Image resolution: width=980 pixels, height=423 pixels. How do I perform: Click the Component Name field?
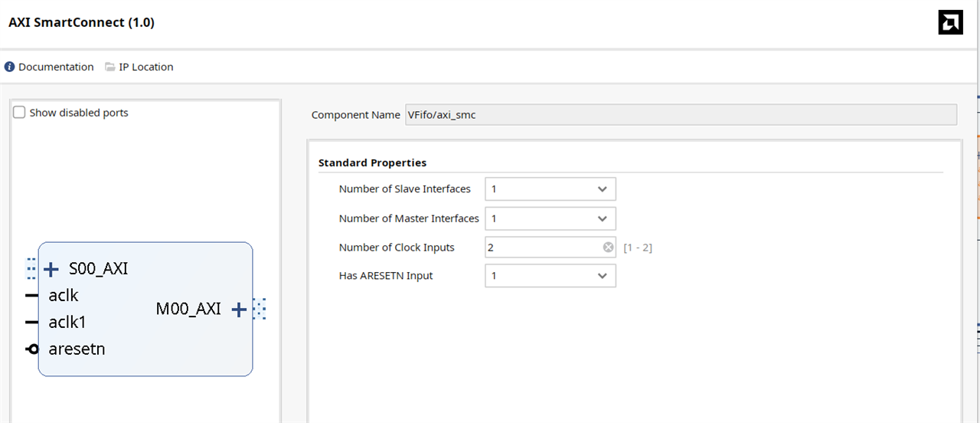[x=680, y=114]
